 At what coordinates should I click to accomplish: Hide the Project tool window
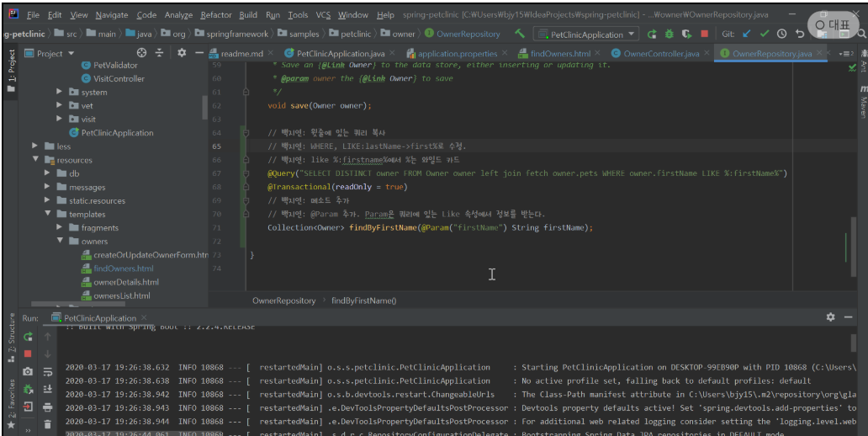(x=199, y=53)
